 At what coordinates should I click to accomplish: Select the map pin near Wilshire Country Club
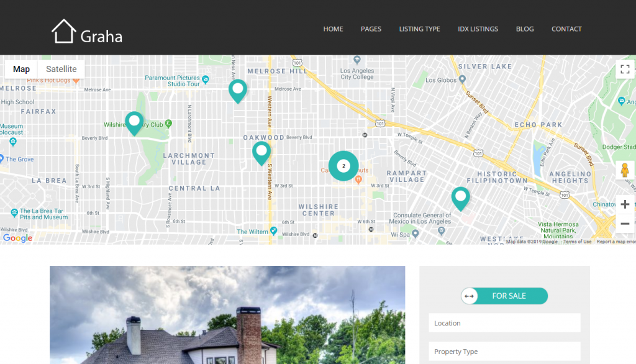[134, 122]
